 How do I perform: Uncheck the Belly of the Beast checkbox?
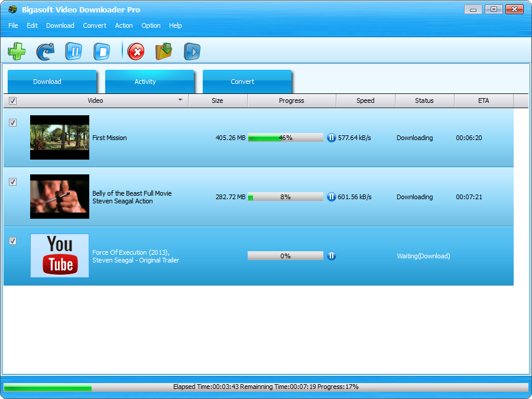pyautogui.click(x=12, y=181)
